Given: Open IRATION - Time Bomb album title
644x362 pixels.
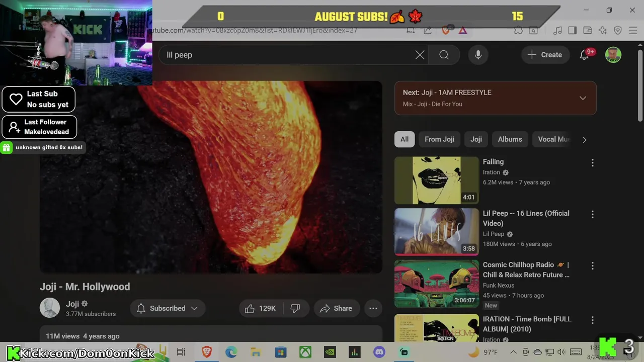Looking at the screenshot, I should (x=527, y=324).
